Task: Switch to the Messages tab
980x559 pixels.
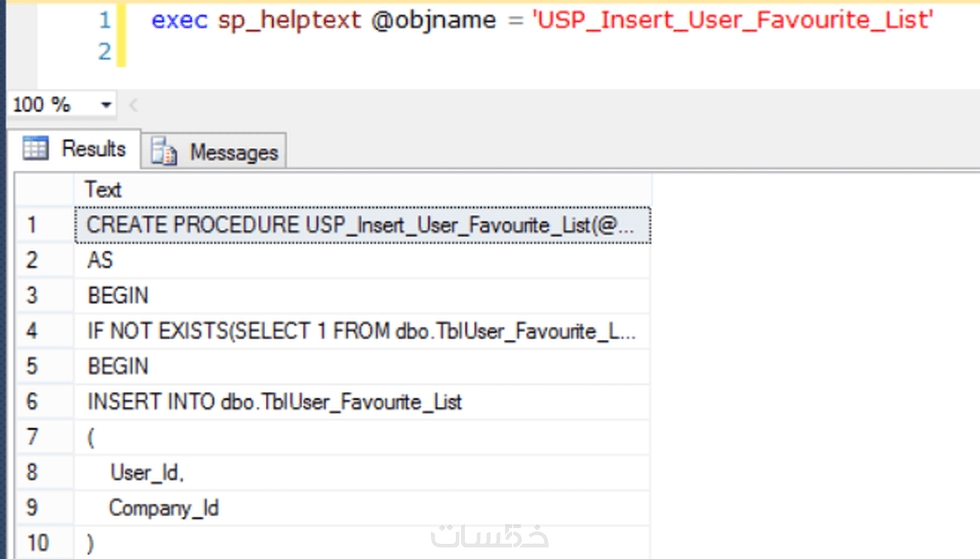Action: pyautogui.click(x=233, y=152)
